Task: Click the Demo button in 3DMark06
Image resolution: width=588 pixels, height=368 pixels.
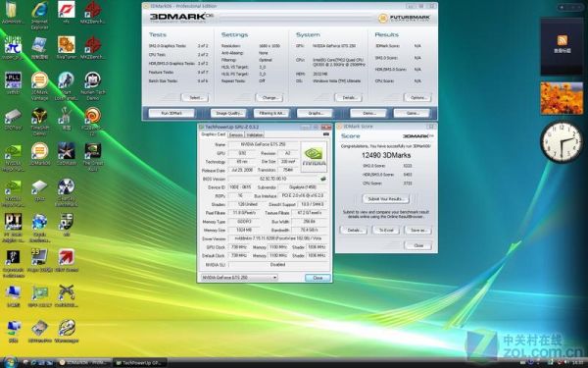Action: pyautogui.click(x=368, y=113)
